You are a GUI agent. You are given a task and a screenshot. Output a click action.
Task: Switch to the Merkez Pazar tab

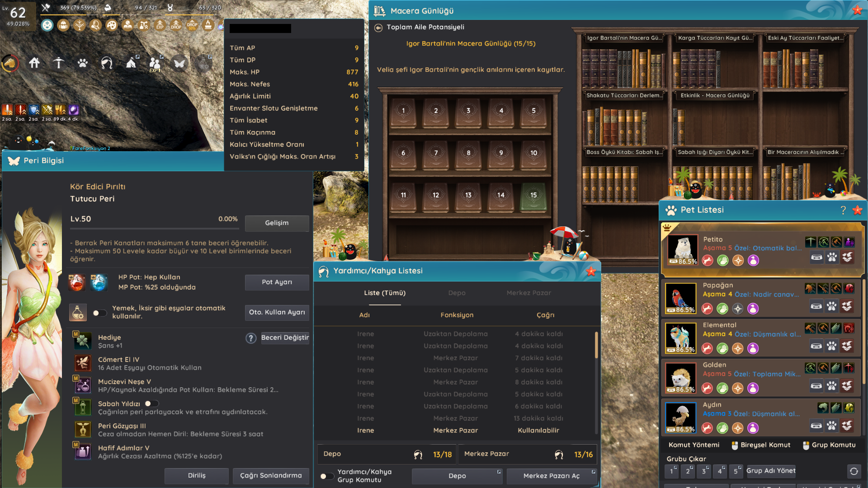529,293
